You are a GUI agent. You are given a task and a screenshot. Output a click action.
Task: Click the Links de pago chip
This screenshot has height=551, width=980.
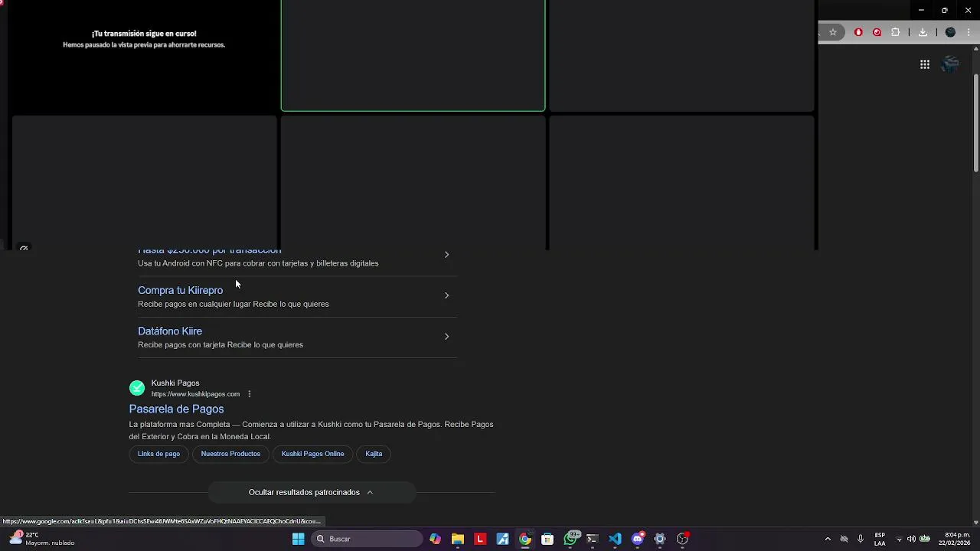(x=158, y=454)
